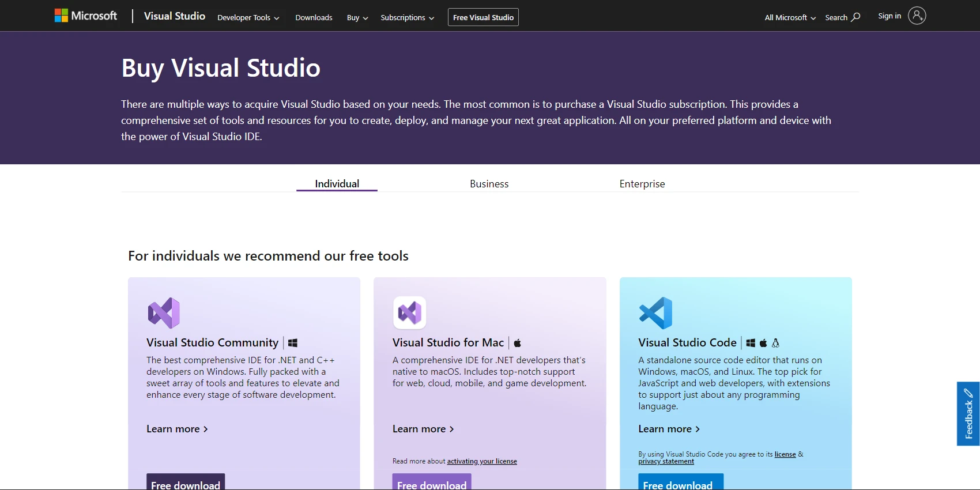Expand the All Microsoft menu

pos(790,17)
